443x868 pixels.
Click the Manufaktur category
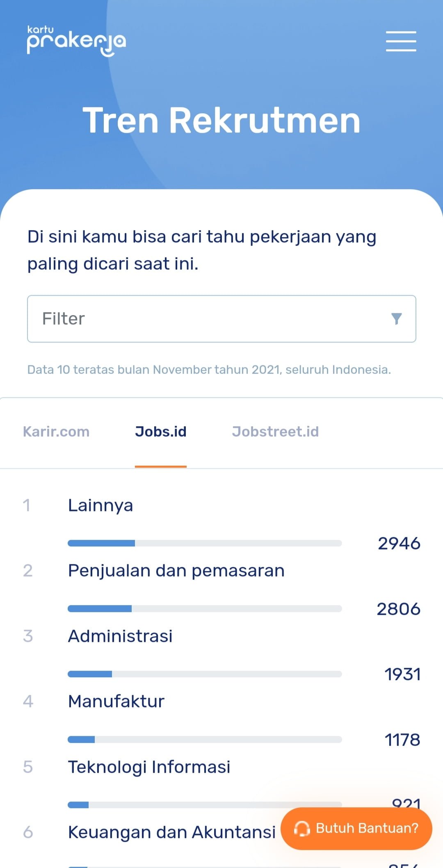[x=116, y=701]
